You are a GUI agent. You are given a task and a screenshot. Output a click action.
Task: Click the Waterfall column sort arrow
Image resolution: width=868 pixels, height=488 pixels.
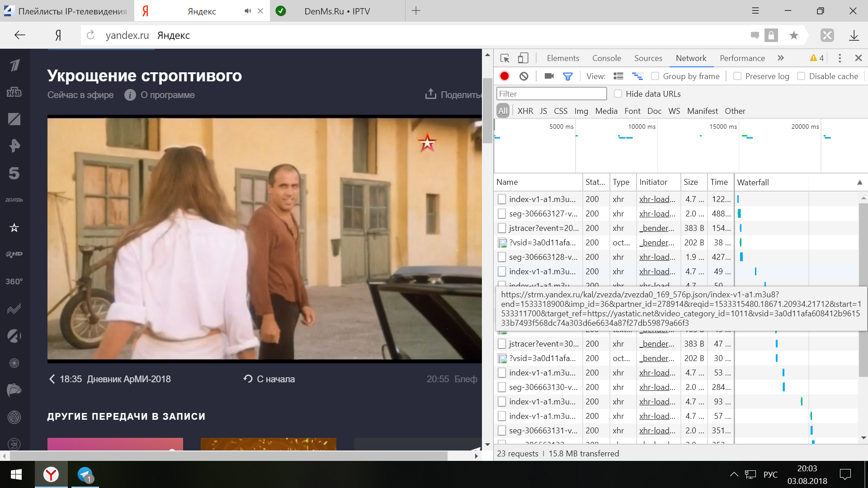[859, 183]
